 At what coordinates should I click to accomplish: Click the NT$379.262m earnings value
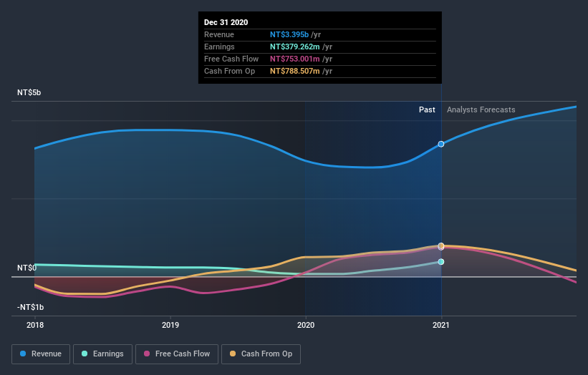tap(295, 47)
